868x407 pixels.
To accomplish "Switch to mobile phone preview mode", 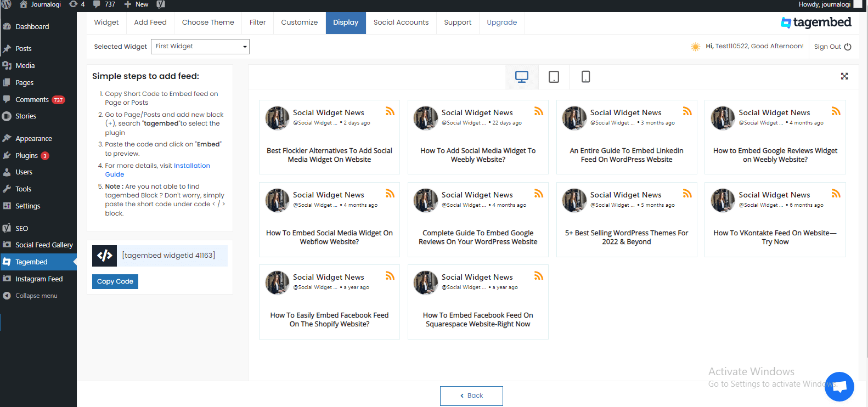I will tap(585, 77).
